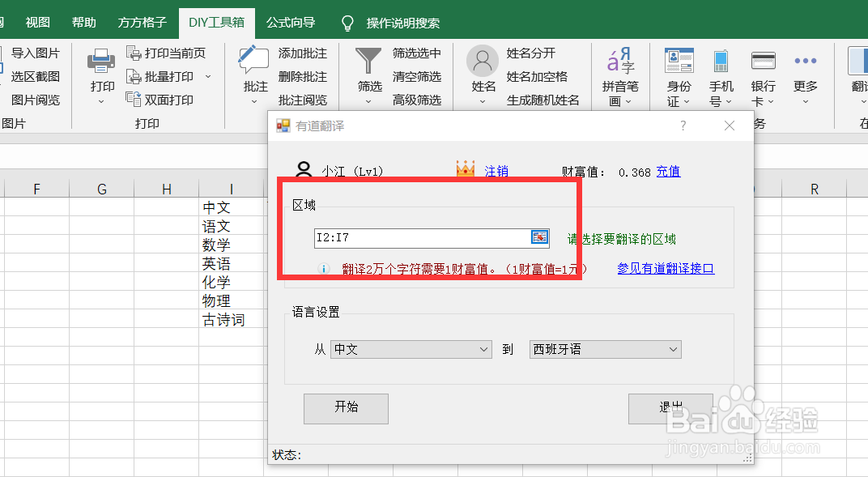Click Picture Browse (图片阅览)
Image resolution: width=868 pixels, height=477 pixels.
point(35,100)
